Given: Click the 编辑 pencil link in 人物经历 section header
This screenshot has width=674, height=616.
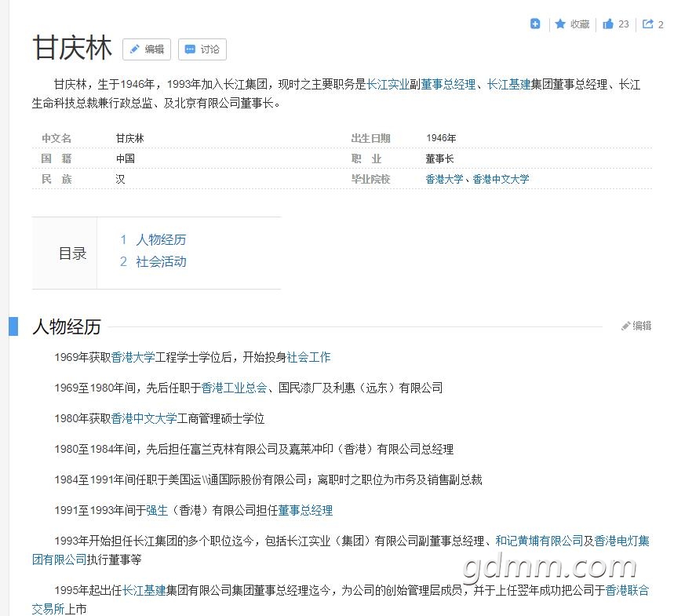Looking at the screenshot, I should pos(636,326).
